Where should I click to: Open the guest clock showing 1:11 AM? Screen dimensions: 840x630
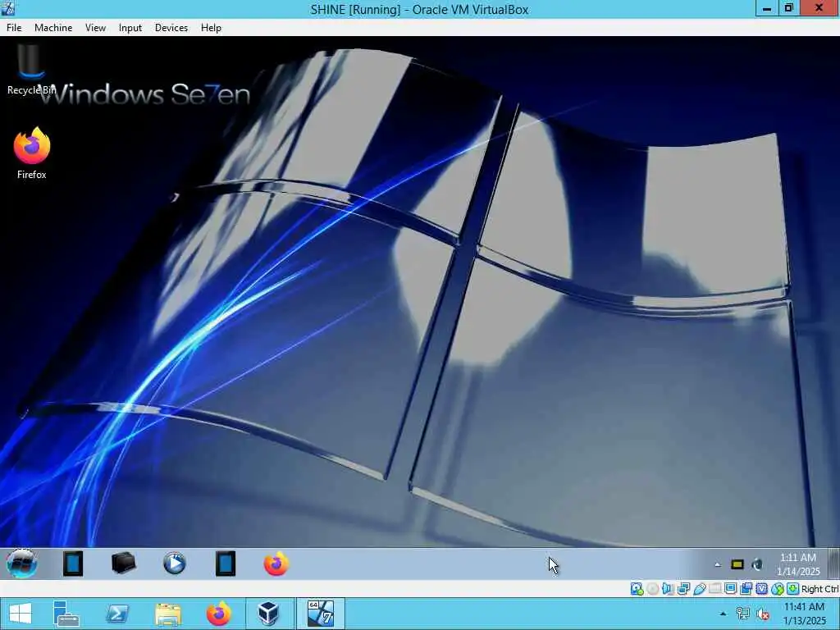[798, 564]
